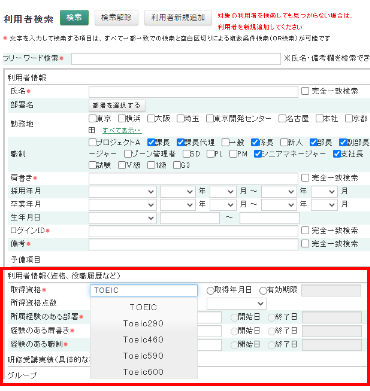Check the 本社 work location checkbox
Viewport: 370px width, 391px height.
point(319,118)
